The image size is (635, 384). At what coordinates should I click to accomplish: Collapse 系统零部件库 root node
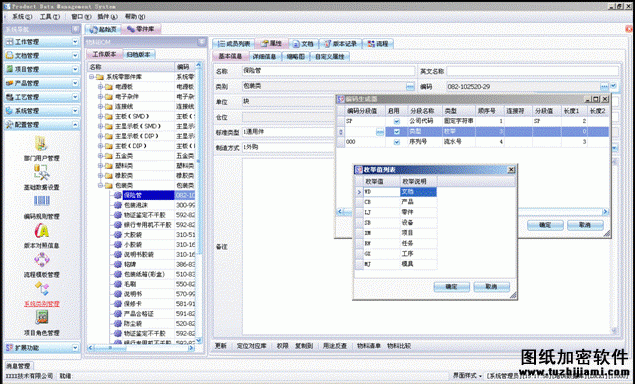pos(92,77)
